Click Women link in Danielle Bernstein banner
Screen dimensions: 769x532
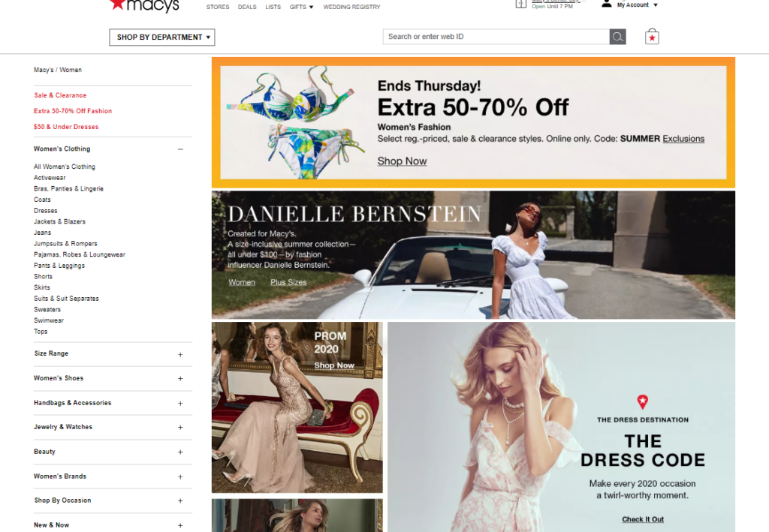point(242,282)
